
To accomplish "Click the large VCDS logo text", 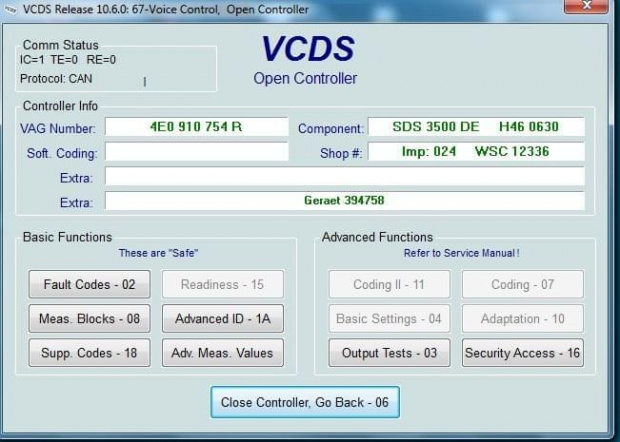I will click(308, 49).
